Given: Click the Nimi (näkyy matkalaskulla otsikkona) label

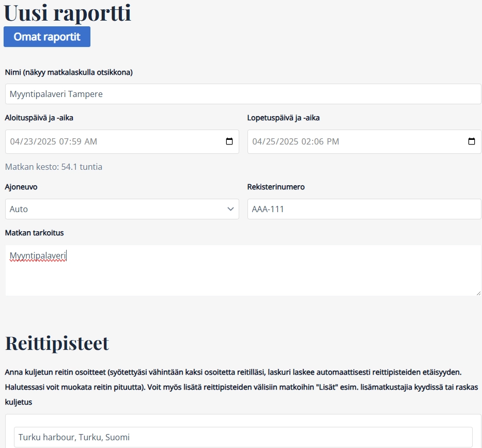Looking at the screenshot, I should [x=69, y=72].
